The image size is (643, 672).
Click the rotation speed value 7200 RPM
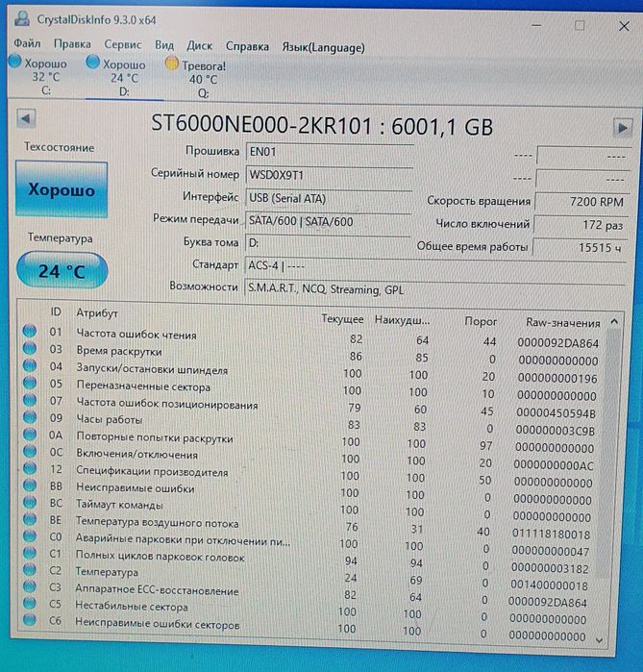581,202
